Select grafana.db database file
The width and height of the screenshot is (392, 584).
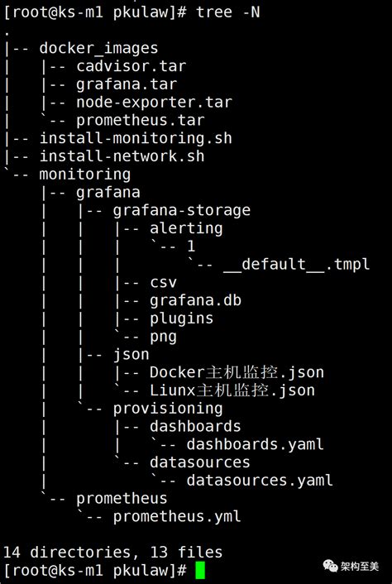tap(195, 300)
